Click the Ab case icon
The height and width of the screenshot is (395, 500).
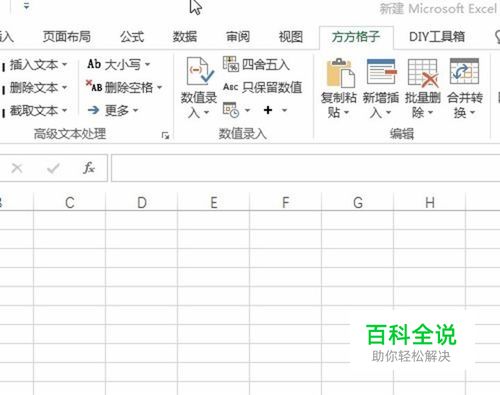(94, 64)
